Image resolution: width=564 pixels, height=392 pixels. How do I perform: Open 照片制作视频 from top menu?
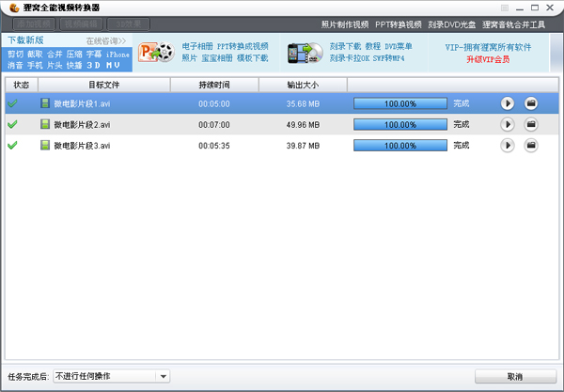(345, 24)
